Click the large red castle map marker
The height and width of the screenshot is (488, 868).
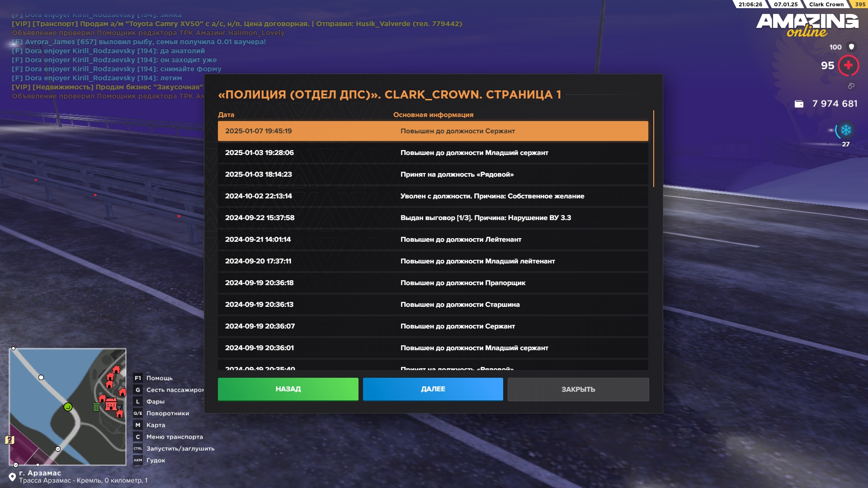(111, 404)
